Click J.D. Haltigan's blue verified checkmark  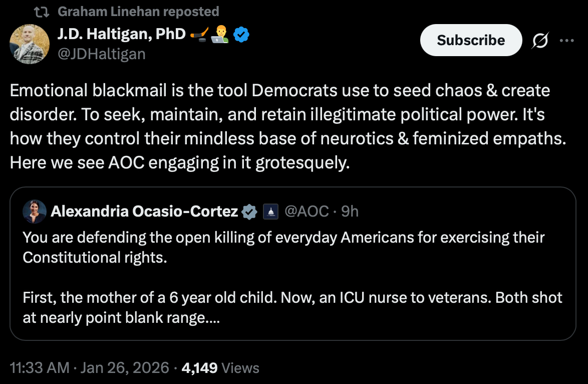242,35
